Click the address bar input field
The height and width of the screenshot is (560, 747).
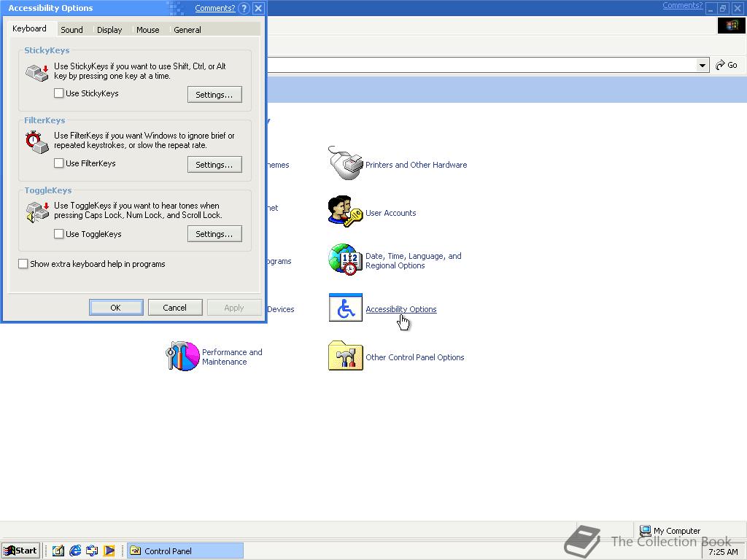(x=481, y=65)
